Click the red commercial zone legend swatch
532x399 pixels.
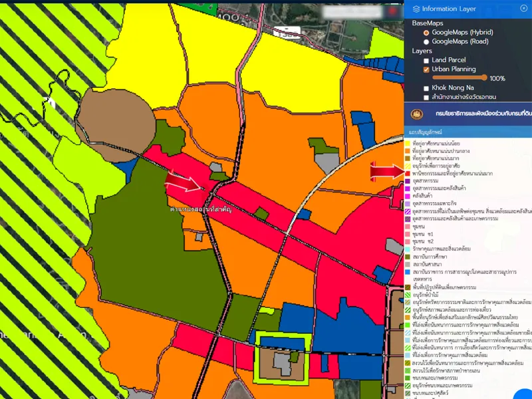(x=408, y=173)
